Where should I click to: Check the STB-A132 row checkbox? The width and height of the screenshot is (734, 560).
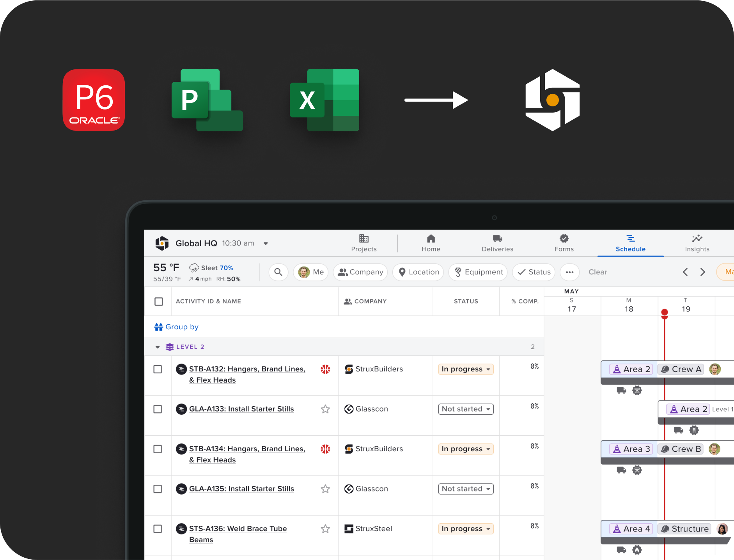click(x=158, y=369)
